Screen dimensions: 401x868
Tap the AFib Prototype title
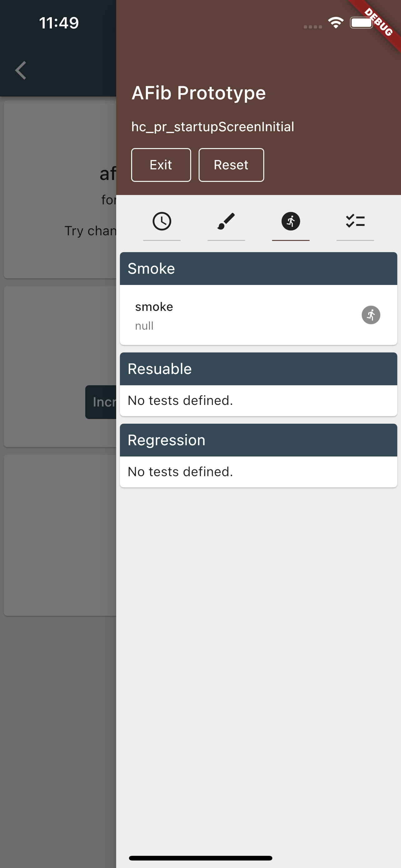pos(199,93)
